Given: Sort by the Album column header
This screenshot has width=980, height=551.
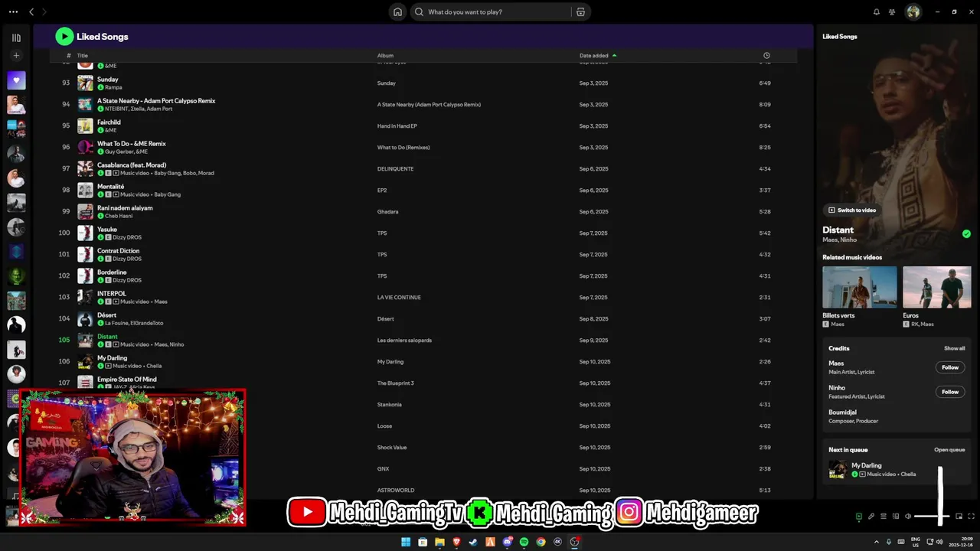Looking at the screenshot, I should point(385,56).
